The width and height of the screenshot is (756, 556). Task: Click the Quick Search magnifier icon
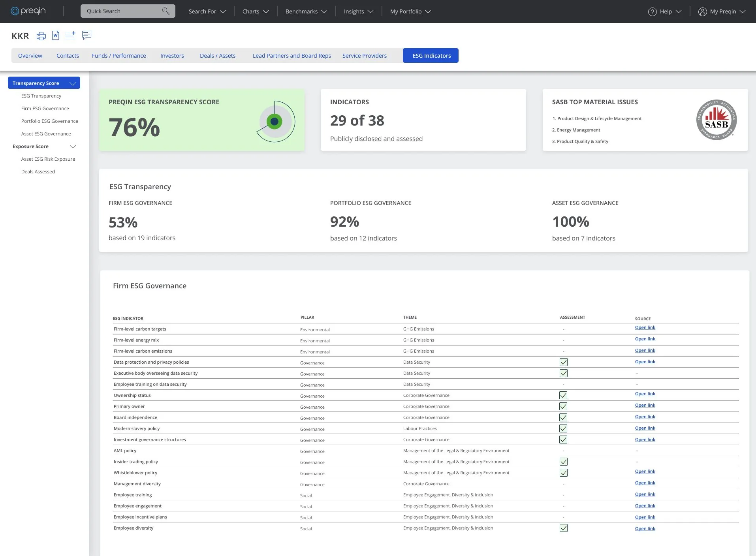pyautogui.click(x=166, y=11)
